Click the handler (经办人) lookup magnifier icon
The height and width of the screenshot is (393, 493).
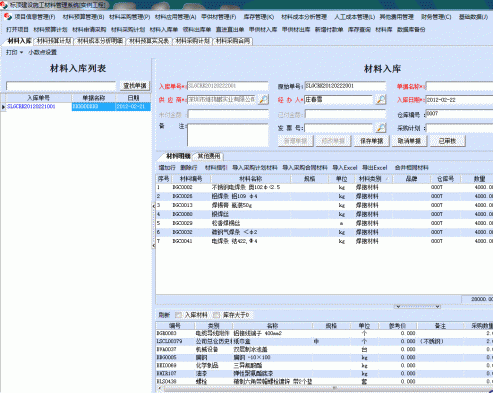(381, 99)
